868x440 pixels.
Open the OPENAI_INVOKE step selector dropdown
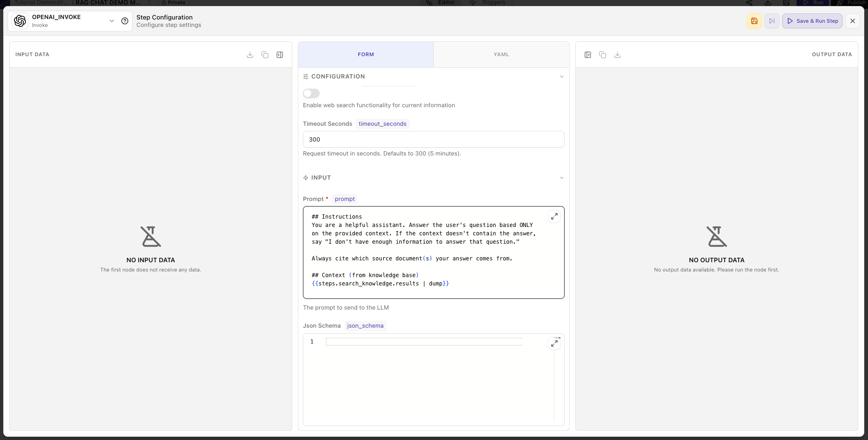click(112, 21)
